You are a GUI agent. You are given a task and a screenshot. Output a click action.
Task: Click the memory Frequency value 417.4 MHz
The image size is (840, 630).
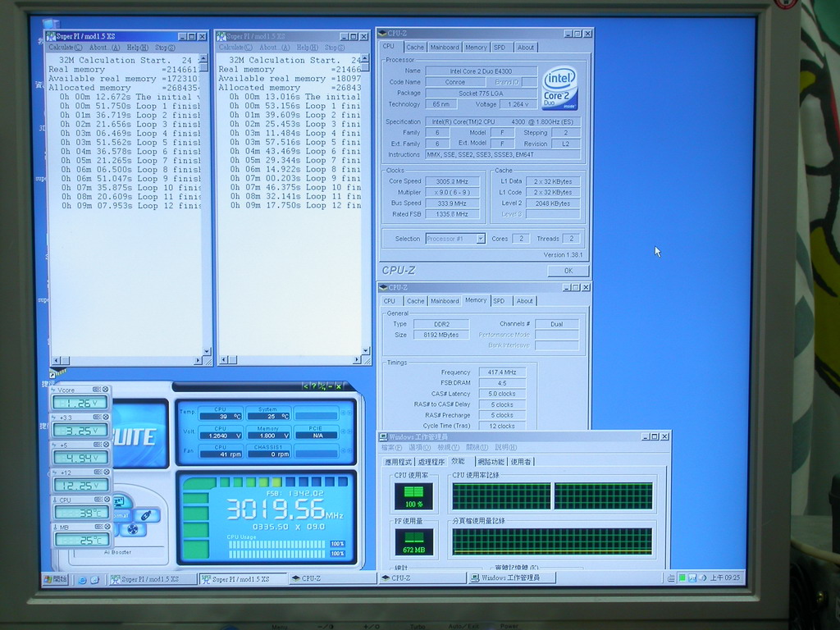tap(502, 372)
